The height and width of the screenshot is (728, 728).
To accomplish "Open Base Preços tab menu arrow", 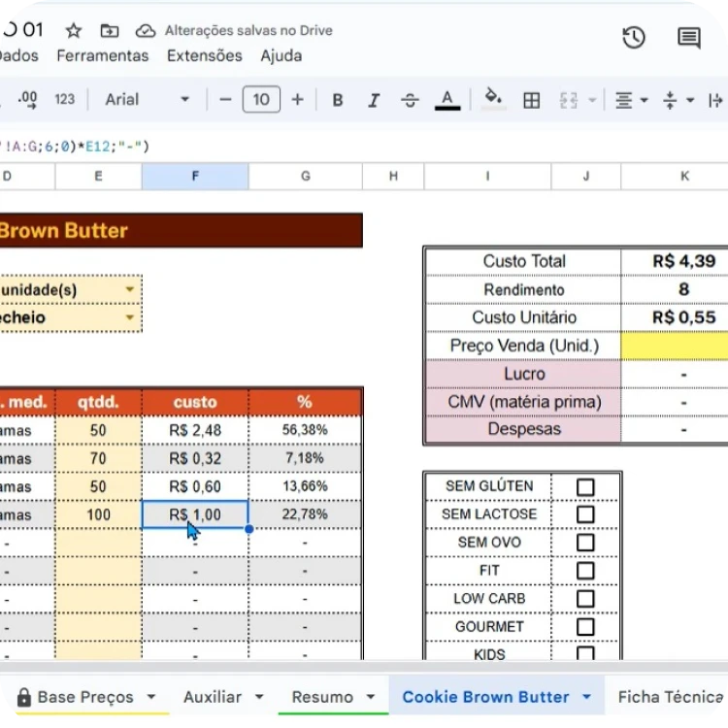I will pos(151,696).
